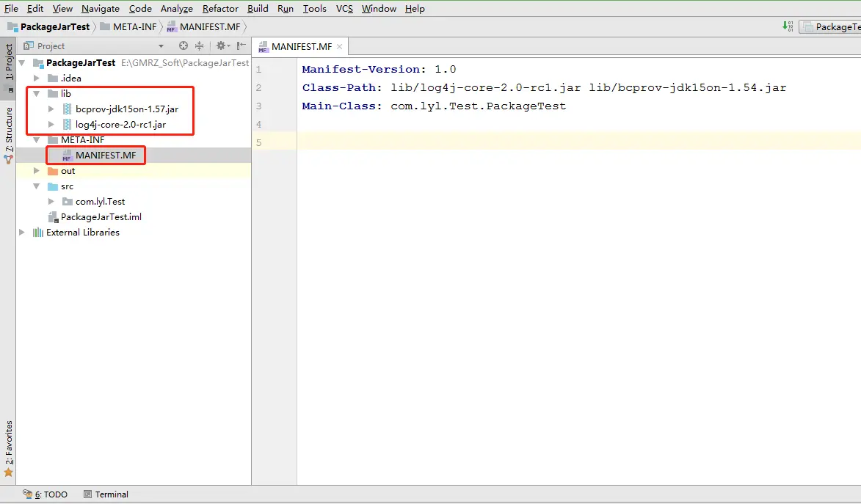The width and height of the screenshot is (861, 504).
Task: Collapse the lib folder
Action: tap(37, 93)
